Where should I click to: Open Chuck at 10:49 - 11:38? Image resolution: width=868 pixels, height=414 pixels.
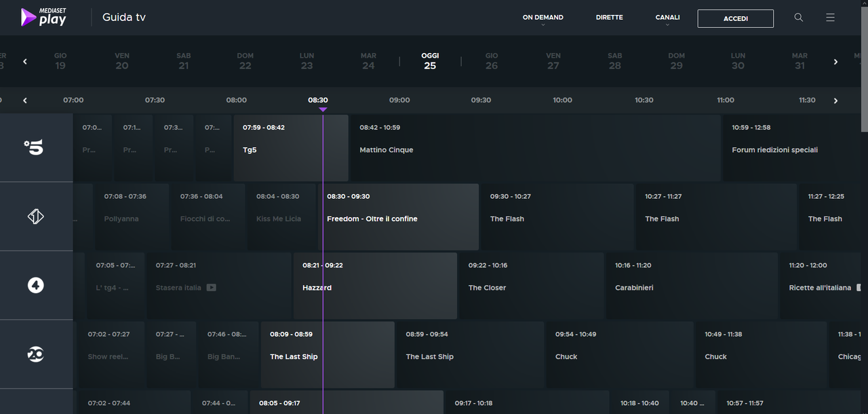(x=762, y=354)
